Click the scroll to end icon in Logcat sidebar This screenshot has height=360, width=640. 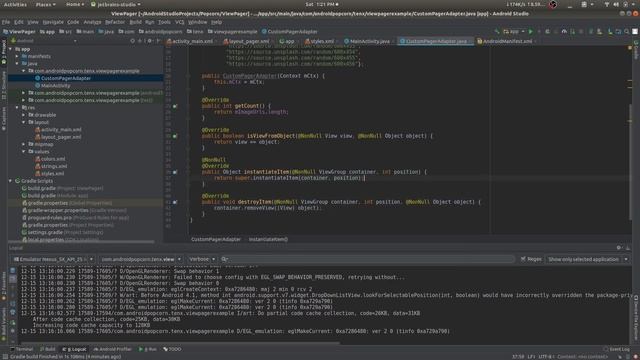point(13,279)
